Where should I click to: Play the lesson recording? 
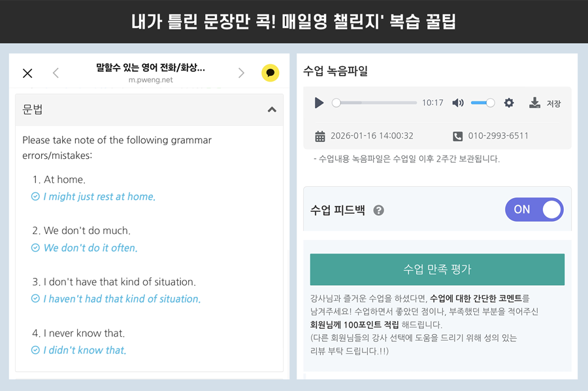pos(319,103)
